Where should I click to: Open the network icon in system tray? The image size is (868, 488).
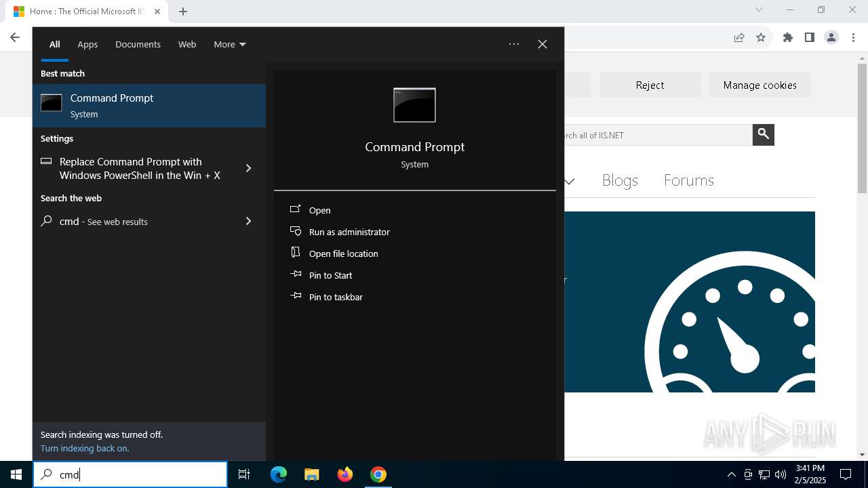[x=764, y=474]
